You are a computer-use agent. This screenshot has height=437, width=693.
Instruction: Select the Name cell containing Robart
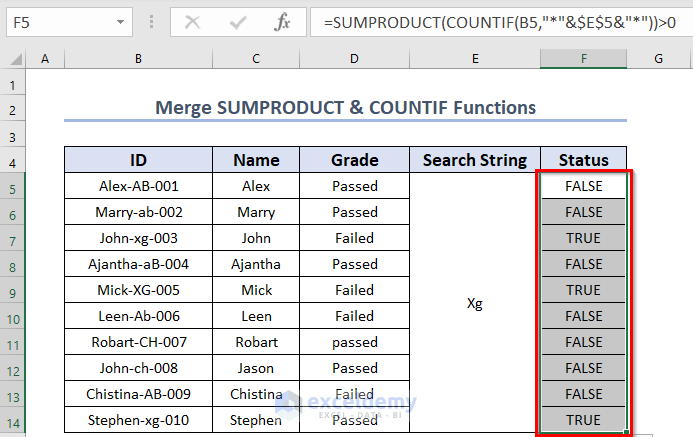tap(256, 342)
